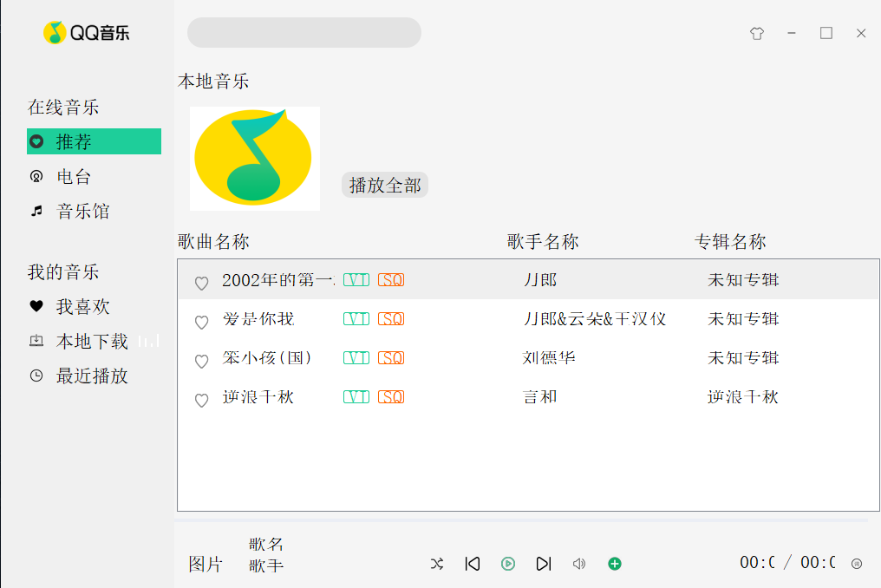The width and height of the screenshot is (881, 588).
Task: Click the radio icon beside 电台
Action: point(36,177)
